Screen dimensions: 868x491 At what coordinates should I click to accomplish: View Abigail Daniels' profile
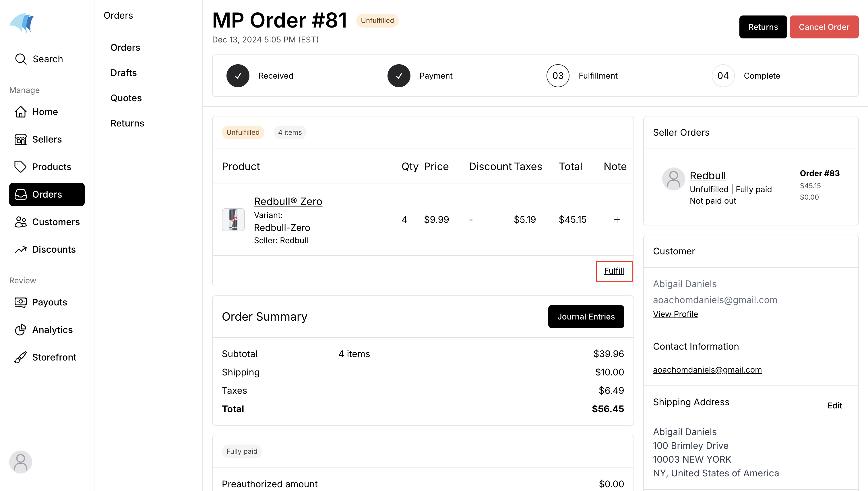[x=675, y=314]
